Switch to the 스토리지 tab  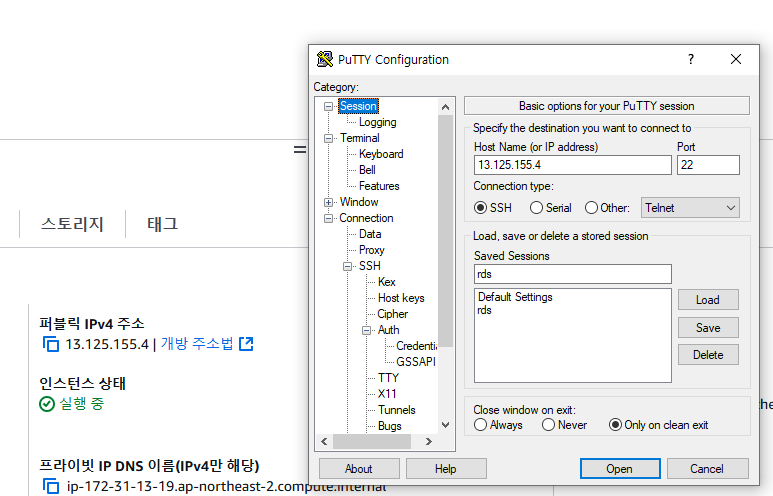point(72,224)
